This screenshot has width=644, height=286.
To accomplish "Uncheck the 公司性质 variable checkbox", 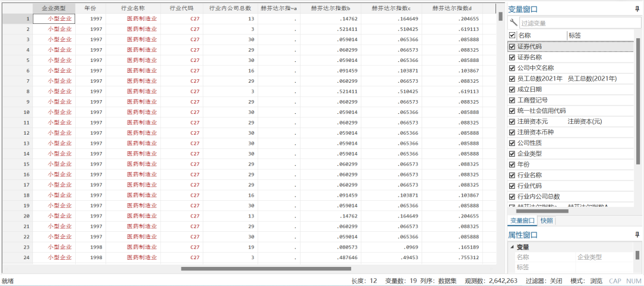I will pos(512,143).
